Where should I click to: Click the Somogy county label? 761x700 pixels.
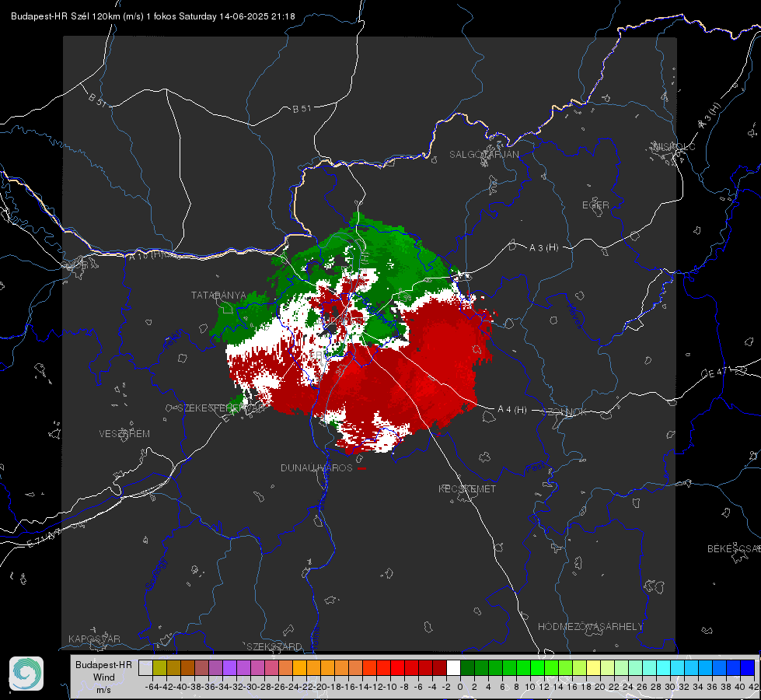(156, 574)
